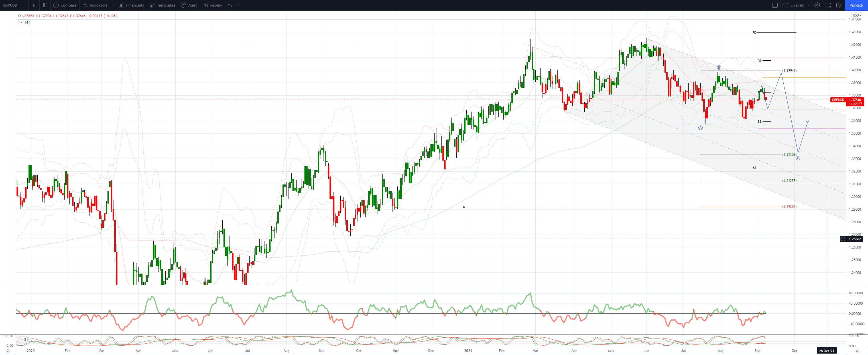Screen dimensions: 868x355
Task: Open the Indicators dialog
Action: pyautogui.click(x=95, y=5)
